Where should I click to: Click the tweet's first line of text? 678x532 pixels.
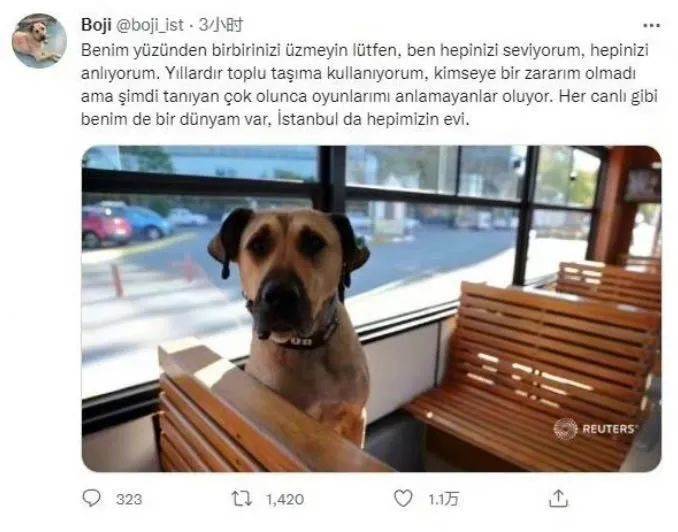[365, 50]
